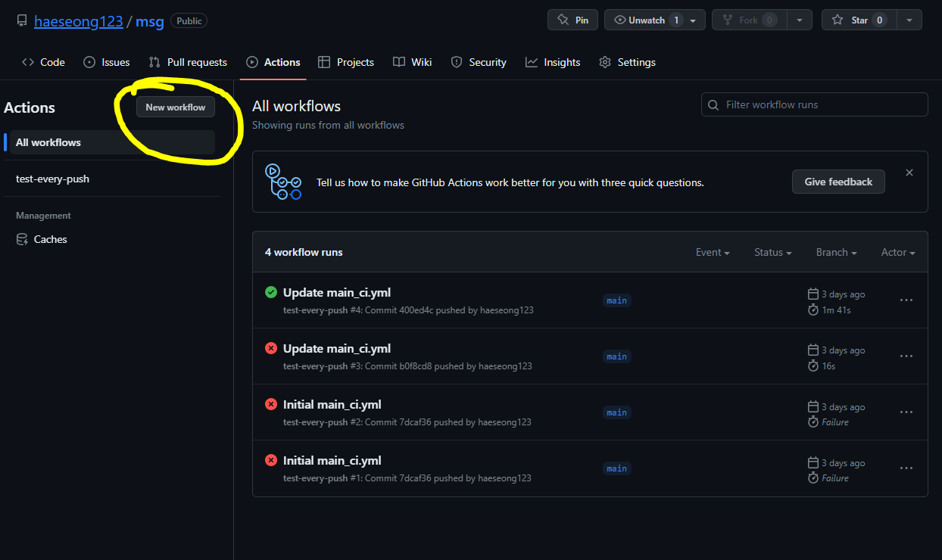Open the three-dots menu for run #3

click(x=906, y=356)
